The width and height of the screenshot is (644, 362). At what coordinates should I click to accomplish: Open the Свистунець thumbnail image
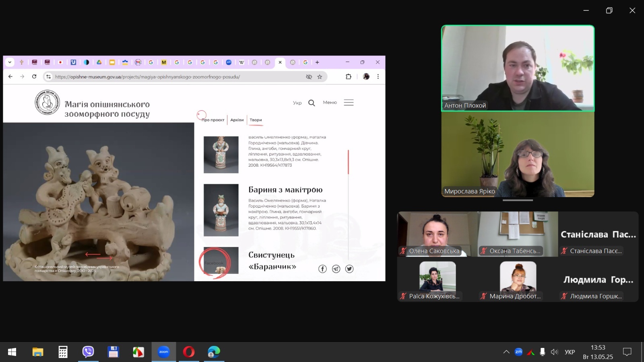coord(221,260)
